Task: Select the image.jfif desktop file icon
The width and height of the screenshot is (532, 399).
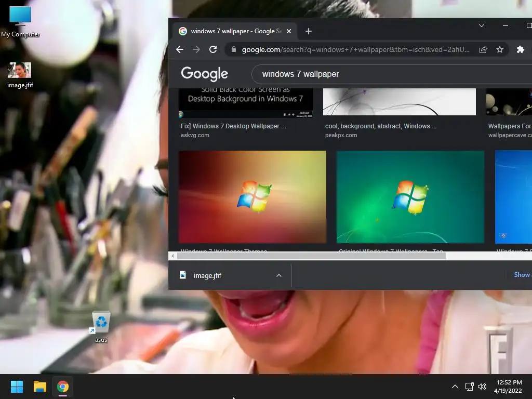Action: [x=20, y=75]
